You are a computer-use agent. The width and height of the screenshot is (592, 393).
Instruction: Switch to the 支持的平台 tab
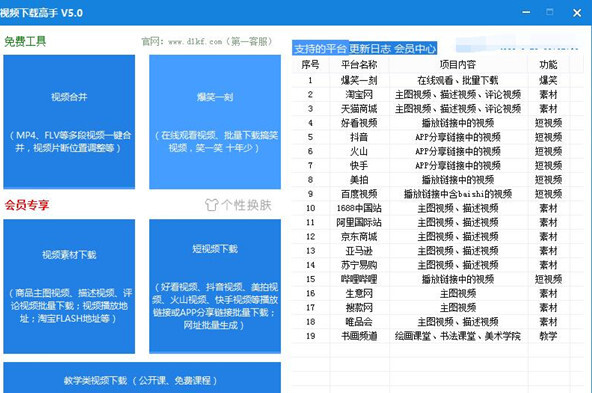point(320,49)
